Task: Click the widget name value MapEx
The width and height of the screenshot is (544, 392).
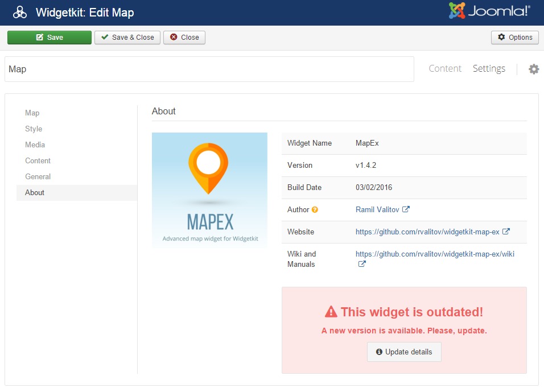Action: [367, 143]
